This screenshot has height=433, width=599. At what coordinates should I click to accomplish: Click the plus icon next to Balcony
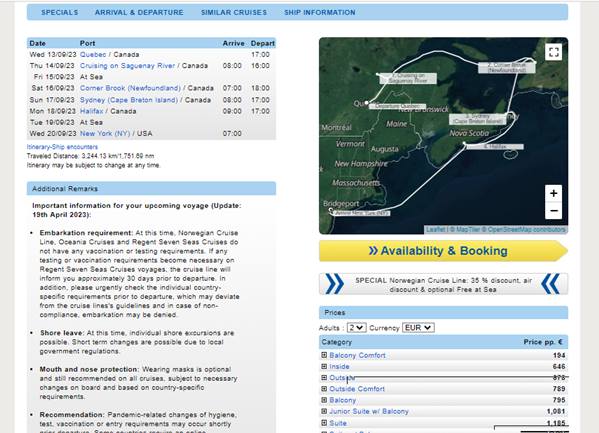click(x=324, y=400)
